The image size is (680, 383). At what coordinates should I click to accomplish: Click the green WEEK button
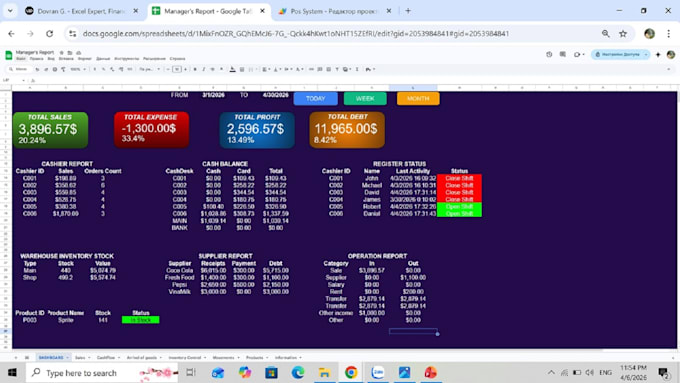[365, 98]
